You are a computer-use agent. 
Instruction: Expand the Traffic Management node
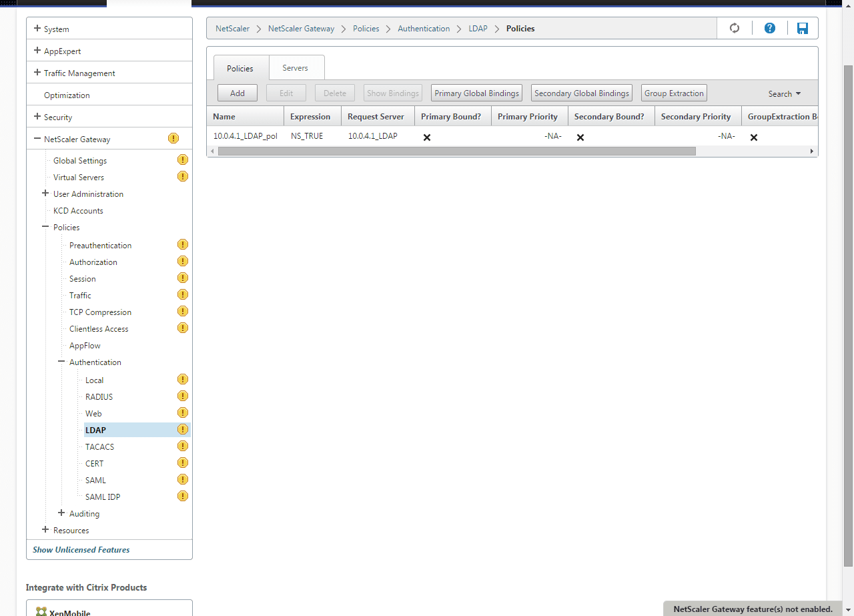coord(37,73)
